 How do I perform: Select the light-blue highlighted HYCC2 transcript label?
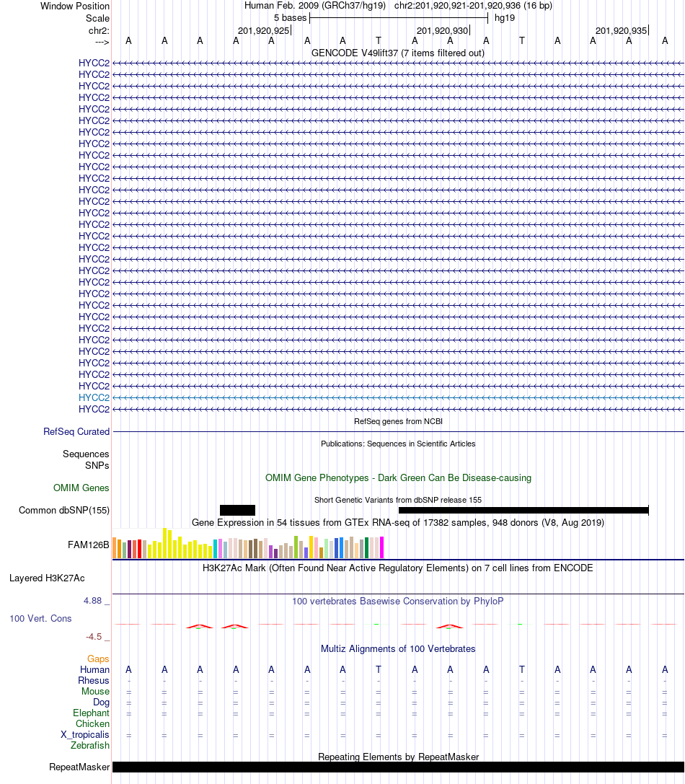tap(94, 397)
